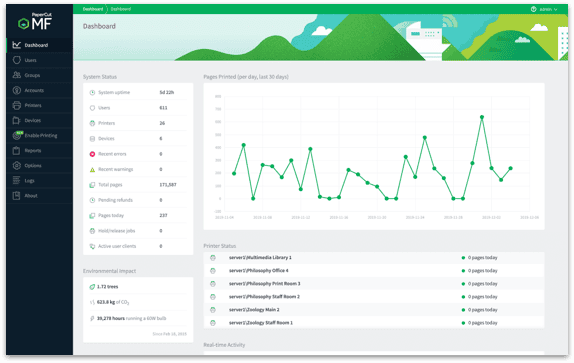Open server1\Zoology Main 2 printer link
This screenshot has height=363, width=574.
pos(254,310)
